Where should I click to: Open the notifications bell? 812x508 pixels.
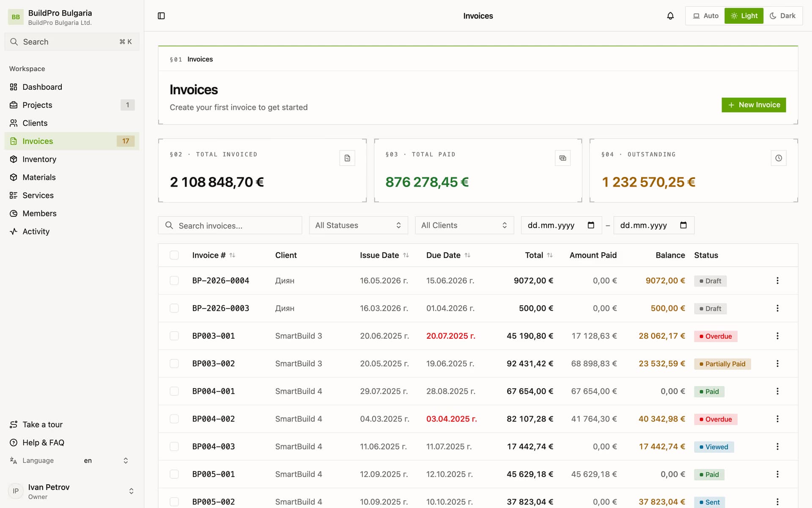[x=670, y=16]
